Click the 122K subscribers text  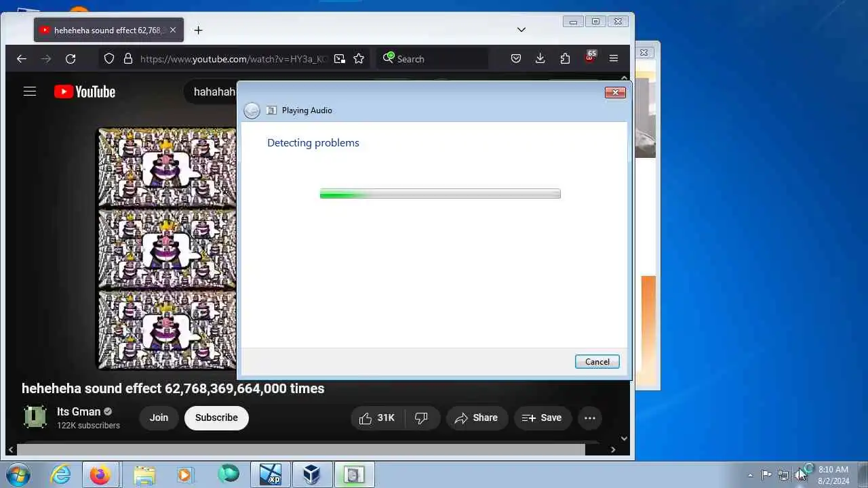click(88, 426)
